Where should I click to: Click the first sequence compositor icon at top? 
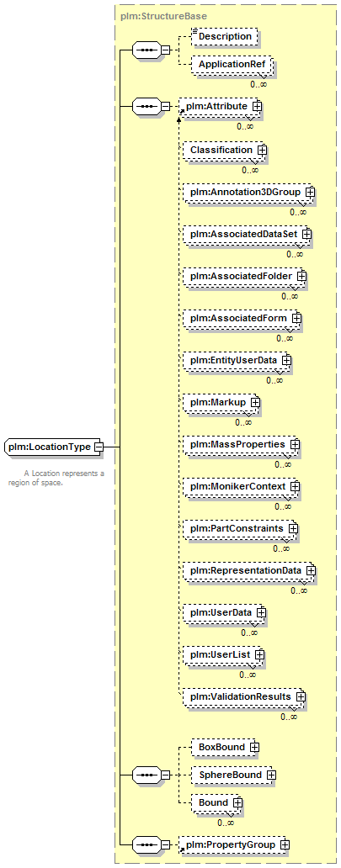tap(147, 50)
